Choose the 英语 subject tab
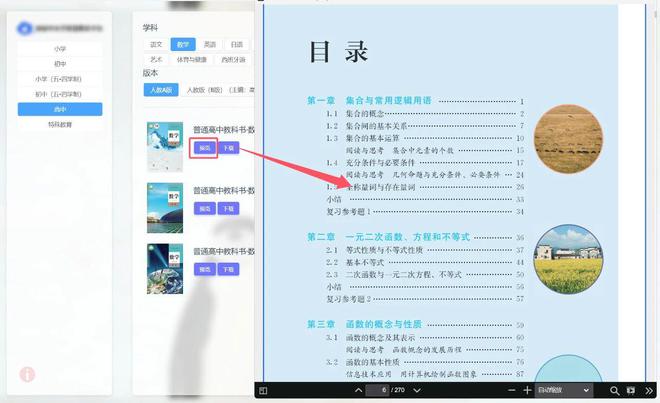The width and height of the screenshot is (660, 403). pyautogui.click(x=210, y=44)
